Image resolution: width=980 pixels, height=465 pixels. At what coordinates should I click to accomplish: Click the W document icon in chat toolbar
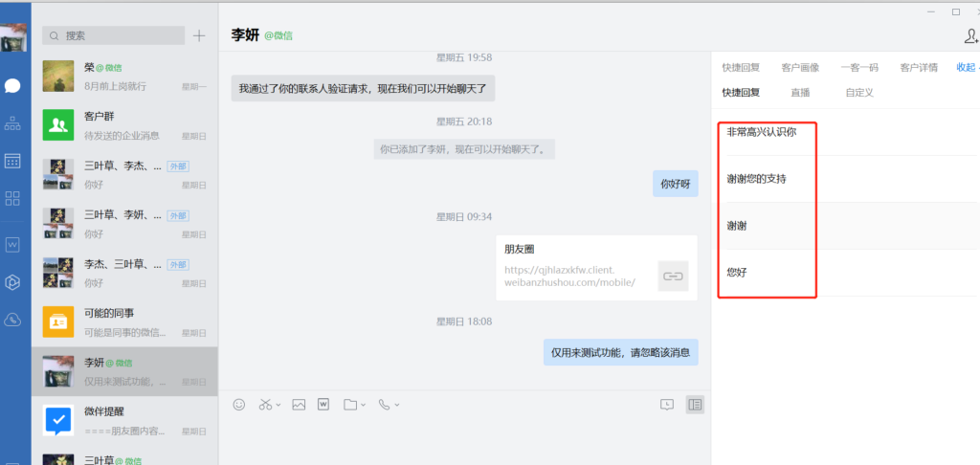[x=323, y=405]
